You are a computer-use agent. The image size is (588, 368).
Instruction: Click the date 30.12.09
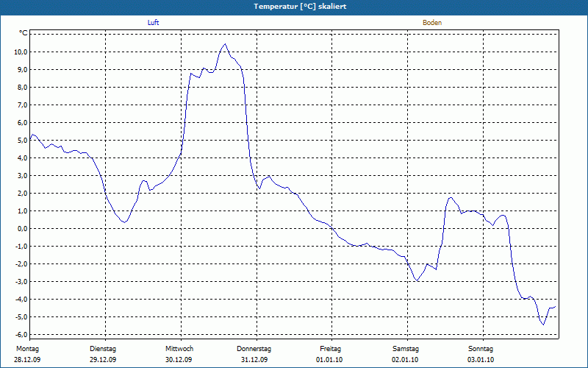coord(179,360)
